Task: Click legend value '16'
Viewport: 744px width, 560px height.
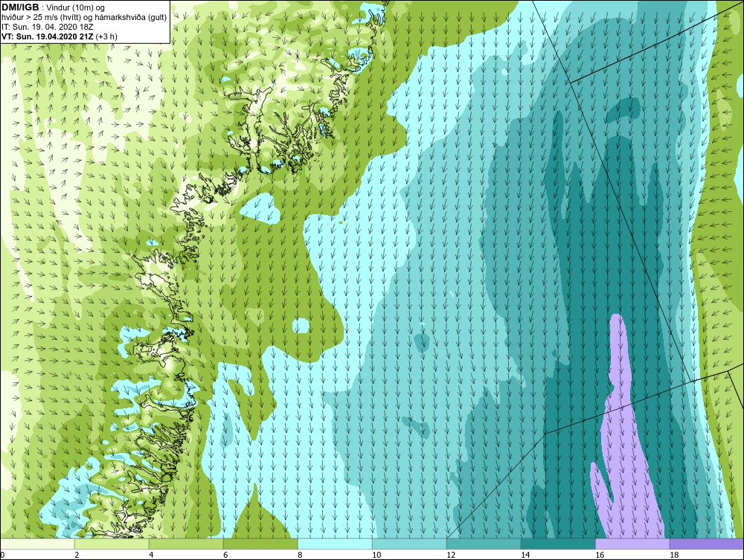Action: click(x=600, y=555)
